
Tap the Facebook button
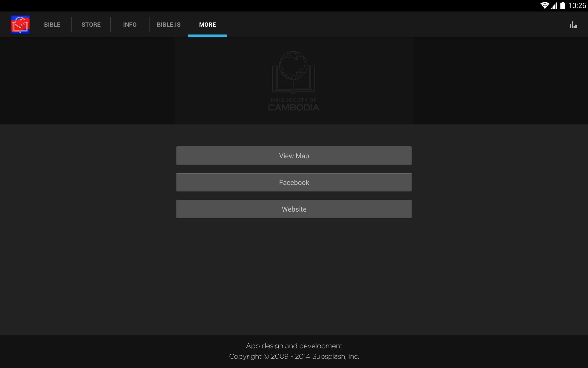(294, 183)
